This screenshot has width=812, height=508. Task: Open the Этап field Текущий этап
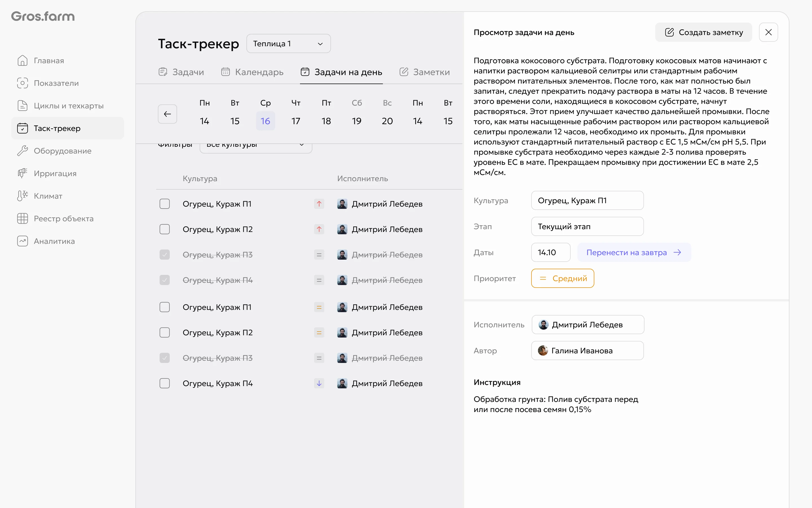point(587,226)
